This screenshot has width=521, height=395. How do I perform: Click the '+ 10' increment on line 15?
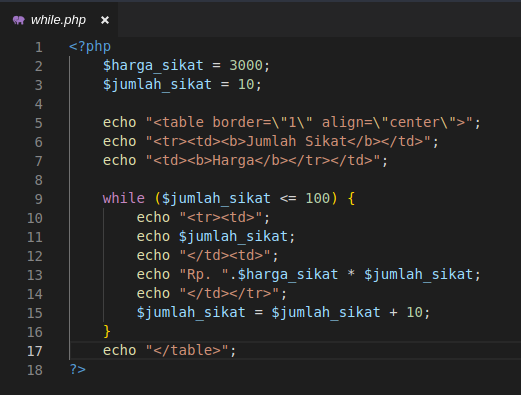click(406, 312)
